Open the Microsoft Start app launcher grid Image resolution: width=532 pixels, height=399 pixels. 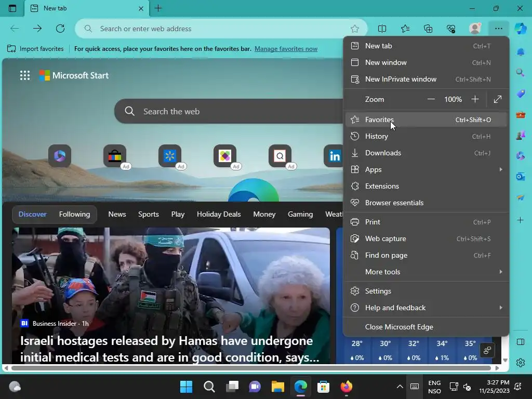25,75
